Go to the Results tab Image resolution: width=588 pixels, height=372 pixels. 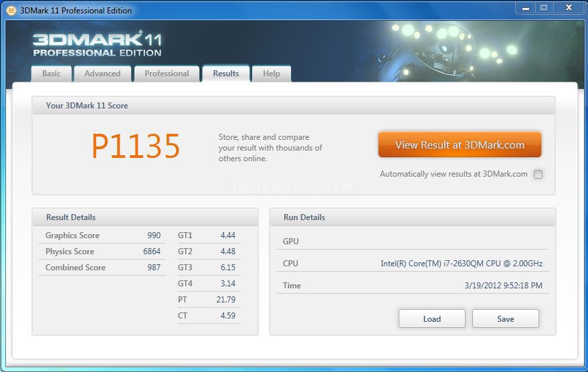click(x=225, y=74)
